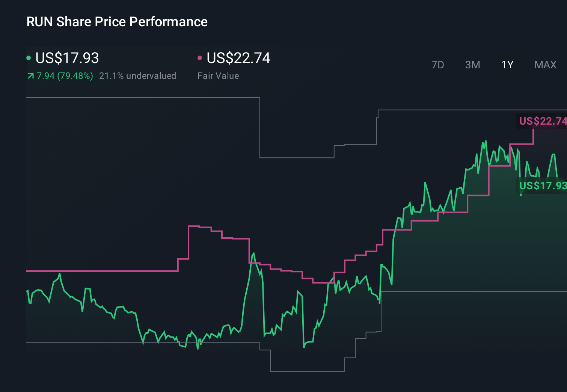Click the green share price legend dot
This screenshot has height=392, width=567.
(x=29, y=58)
